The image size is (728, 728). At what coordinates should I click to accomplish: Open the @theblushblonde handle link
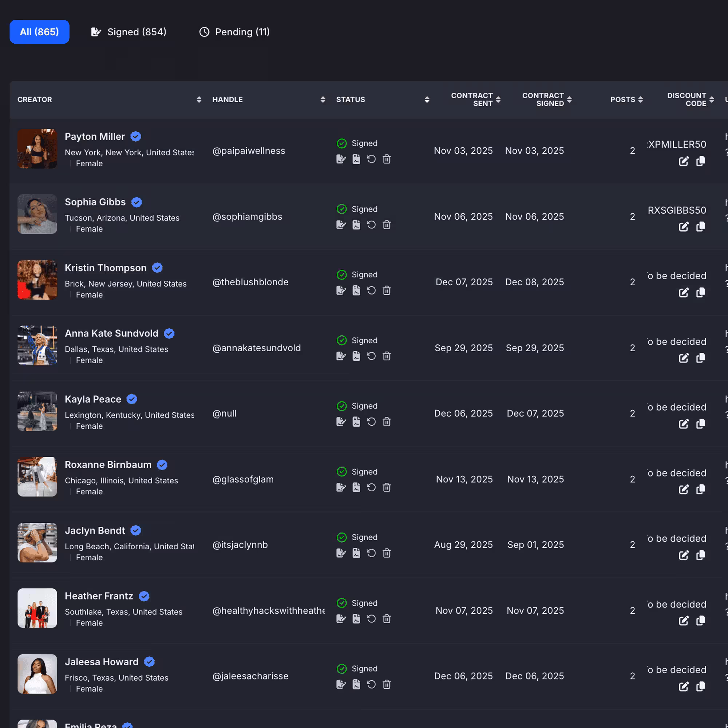(250, 282)
